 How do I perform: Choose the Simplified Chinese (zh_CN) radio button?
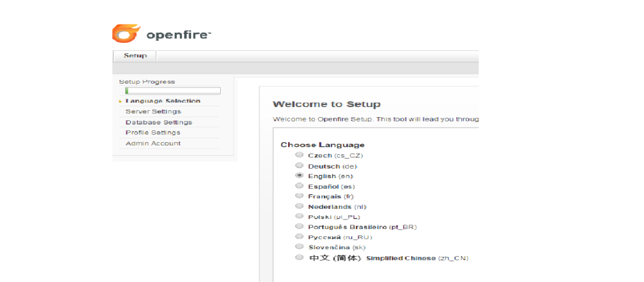[x=299, y=257]
